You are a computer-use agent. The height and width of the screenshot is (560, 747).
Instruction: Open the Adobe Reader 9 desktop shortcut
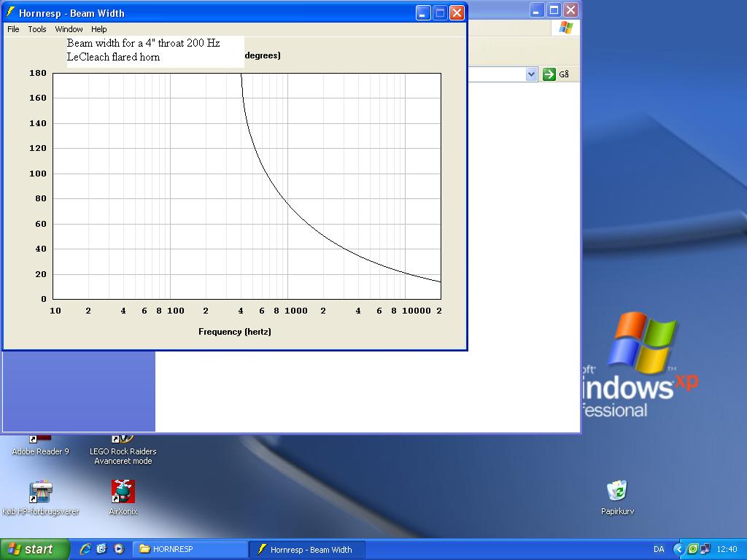click(x=41, y=446)
